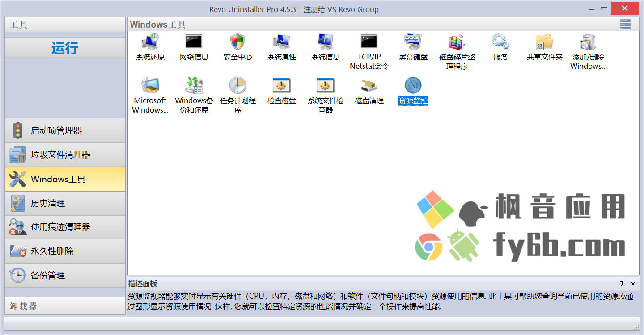Viewport: 644px width, 335px height.
Task: Open 备份管理 in sidebar
Action: point(65,275)
